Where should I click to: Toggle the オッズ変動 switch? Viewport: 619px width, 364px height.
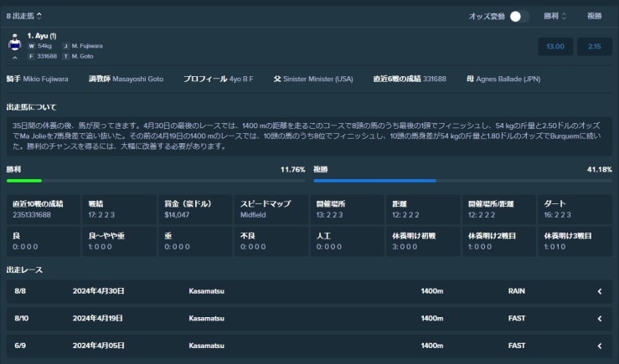[x=519, y=16]
